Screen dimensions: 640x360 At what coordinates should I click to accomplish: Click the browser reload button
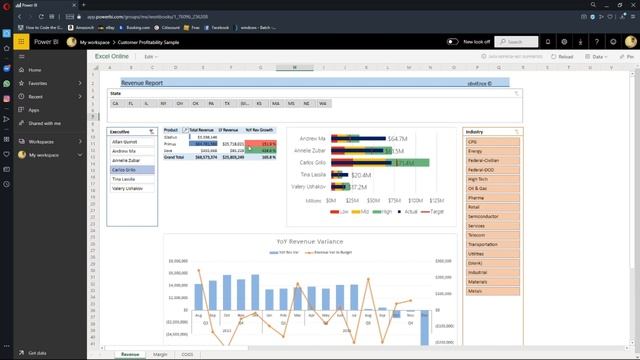[41, 17]
